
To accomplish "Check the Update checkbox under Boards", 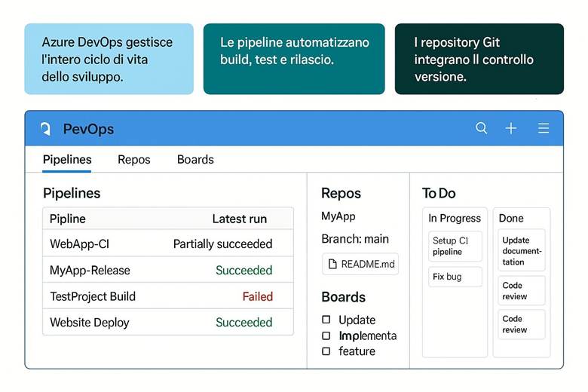I will click(x=326, y=320).
